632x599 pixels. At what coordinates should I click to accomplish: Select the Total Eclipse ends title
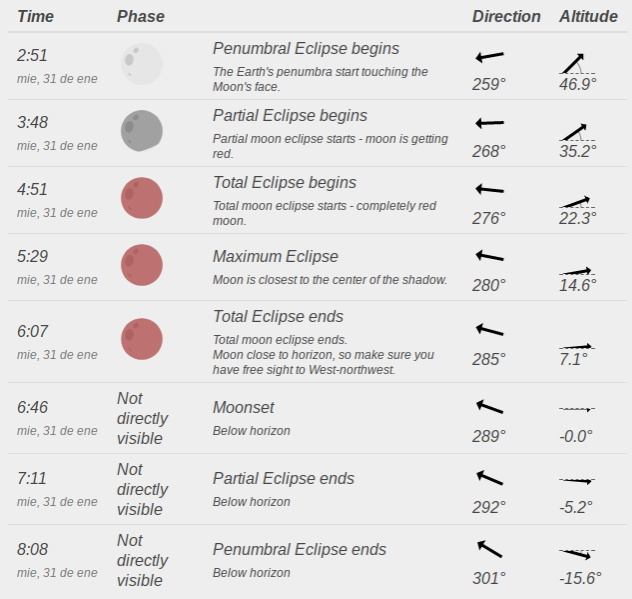[x=278, y=317]
